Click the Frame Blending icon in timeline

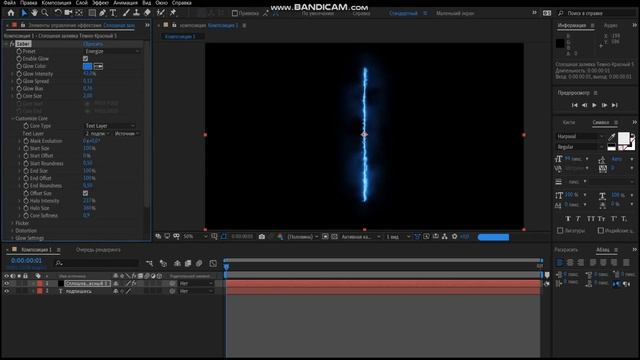coord(188,263)
